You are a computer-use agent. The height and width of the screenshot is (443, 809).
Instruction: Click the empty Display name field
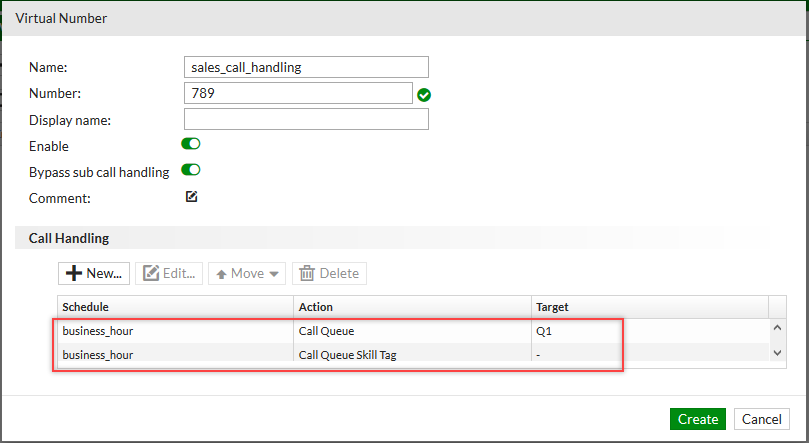tap(306, 120)
